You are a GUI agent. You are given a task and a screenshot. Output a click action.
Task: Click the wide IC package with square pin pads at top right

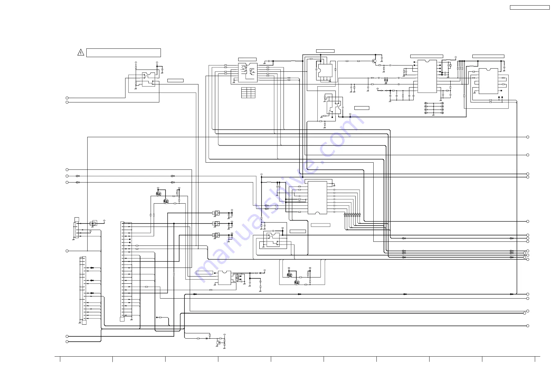427,76
